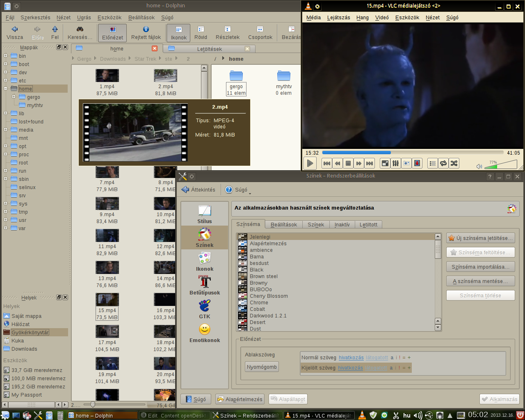Switch Dolphin to Rövid compact view
This screenshot has height=420, width=525.
coord(201,33)
